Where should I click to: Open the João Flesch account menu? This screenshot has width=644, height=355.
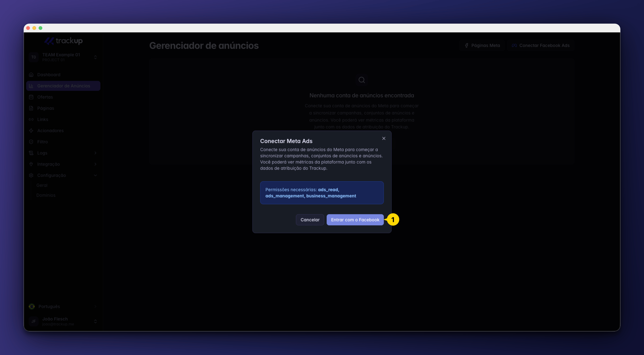pos(63,321)
